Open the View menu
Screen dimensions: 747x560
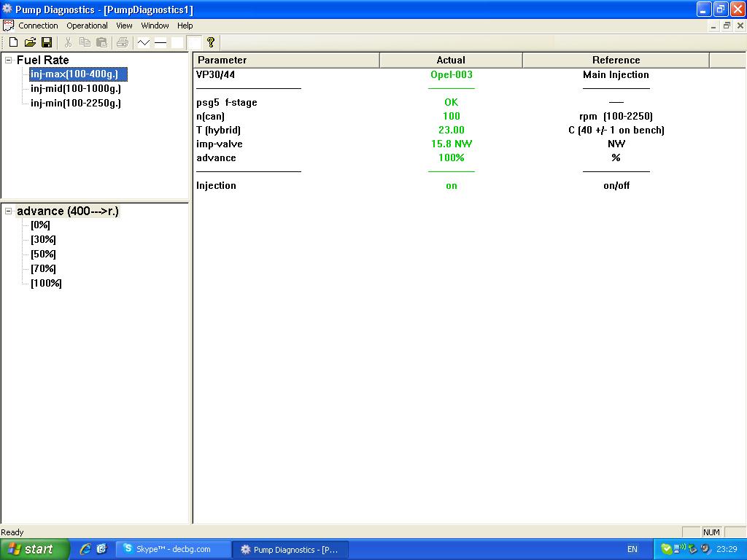124,26
